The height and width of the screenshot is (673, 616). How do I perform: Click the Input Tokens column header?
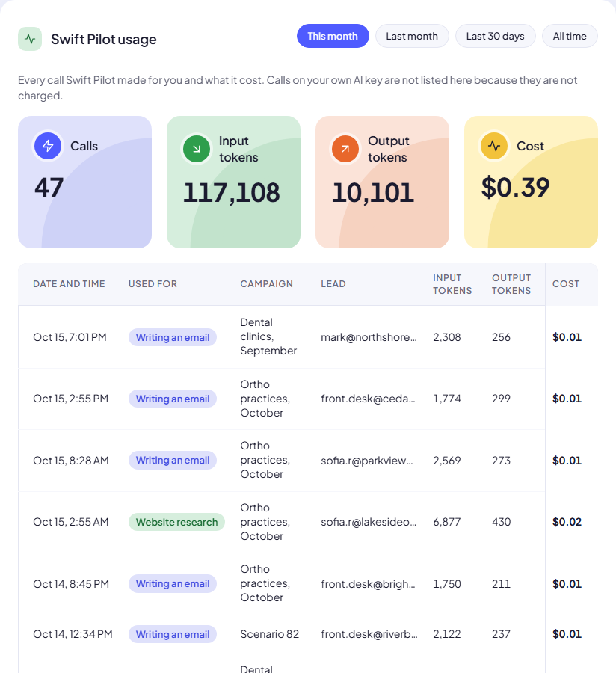pyautogui.click(x=452, y=284)
